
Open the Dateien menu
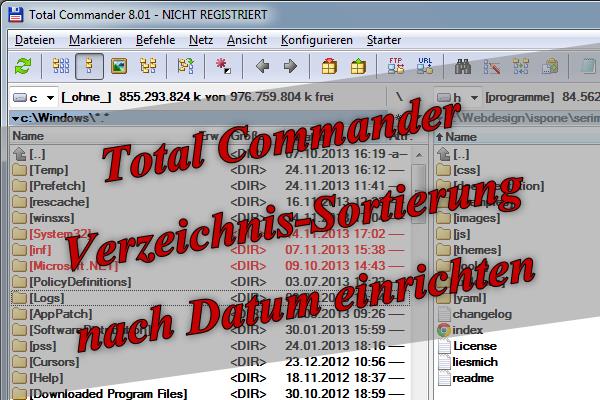point(35,40)
